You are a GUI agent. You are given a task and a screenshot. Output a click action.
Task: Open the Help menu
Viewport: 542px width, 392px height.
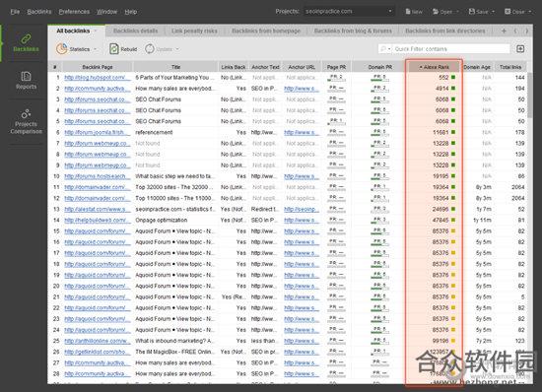coord(131,12)
